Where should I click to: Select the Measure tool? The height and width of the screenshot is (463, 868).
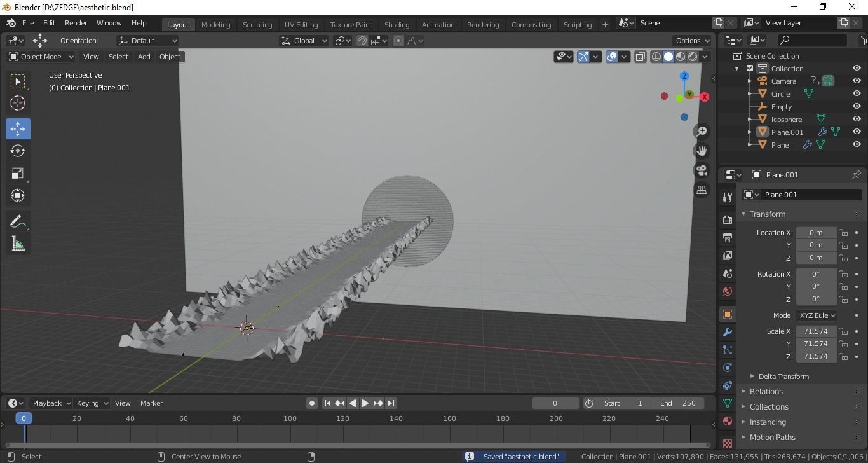[18, 244]
